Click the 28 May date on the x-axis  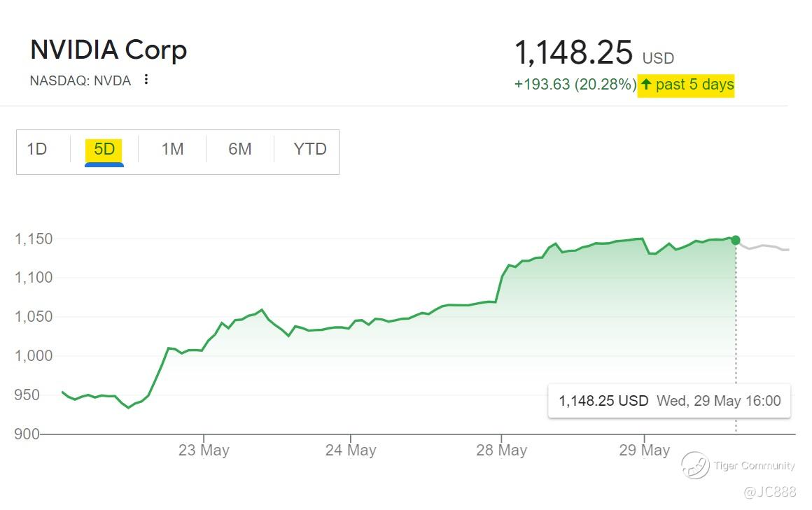click(501, 450)
